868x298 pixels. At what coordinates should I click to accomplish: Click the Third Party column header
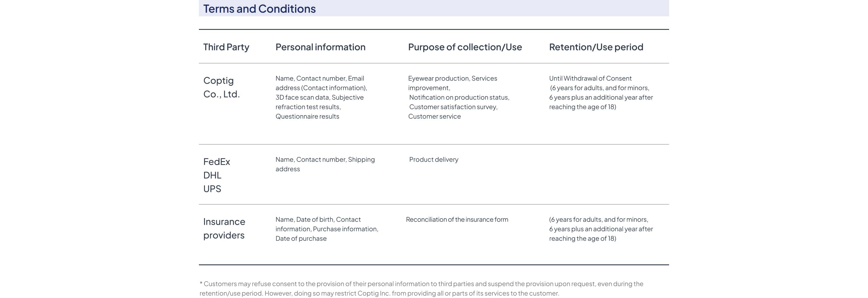tap(226, 47)
